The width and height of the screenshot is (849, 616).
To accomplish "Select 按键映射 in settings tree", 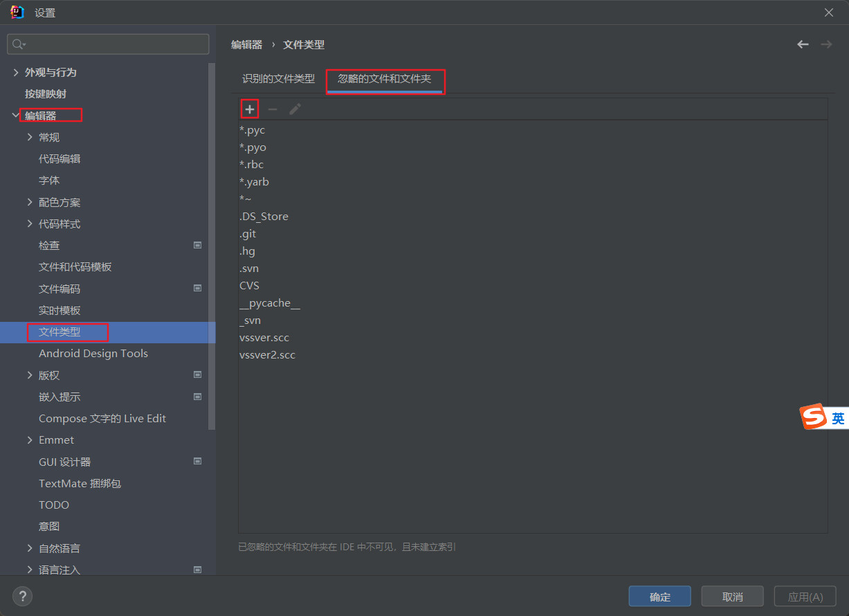I will [x=46, y=93].
